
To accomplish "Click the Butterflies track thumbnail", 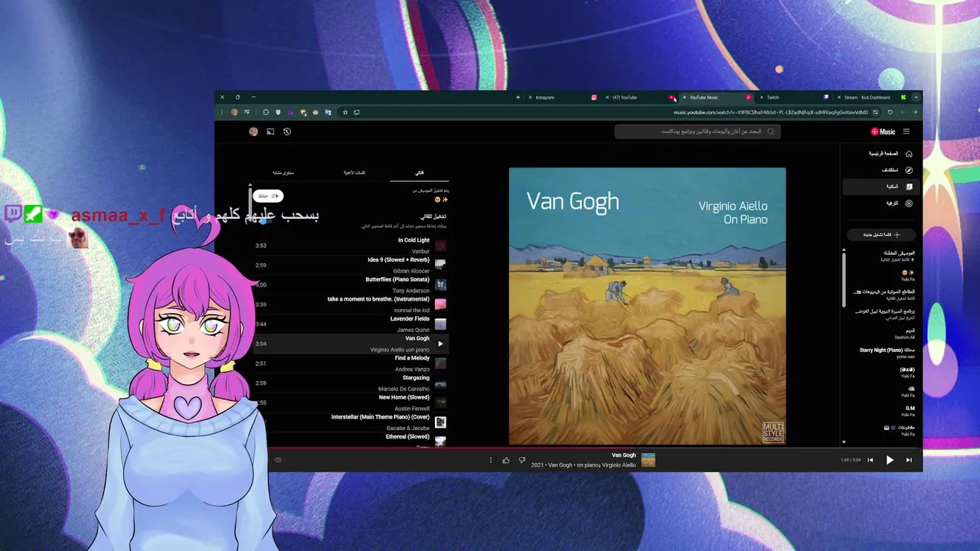I will [440, 285].
